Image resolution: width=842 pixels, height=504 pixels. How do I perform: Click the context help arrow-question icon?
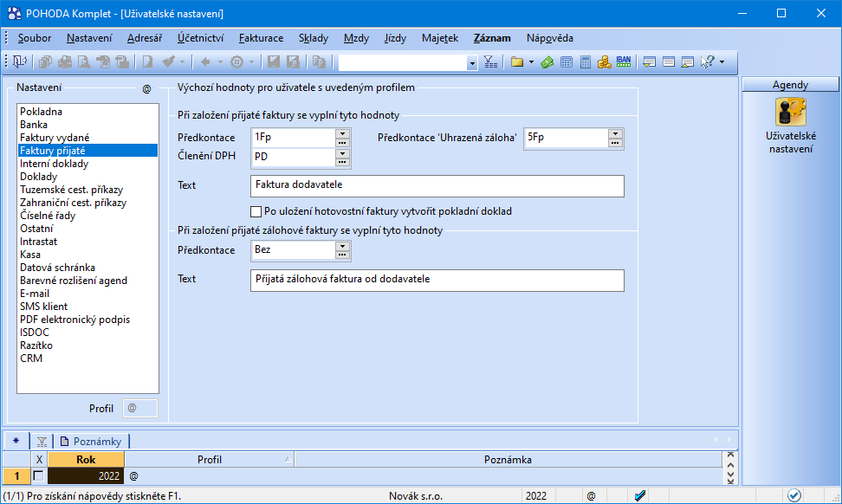coord(708,61)
